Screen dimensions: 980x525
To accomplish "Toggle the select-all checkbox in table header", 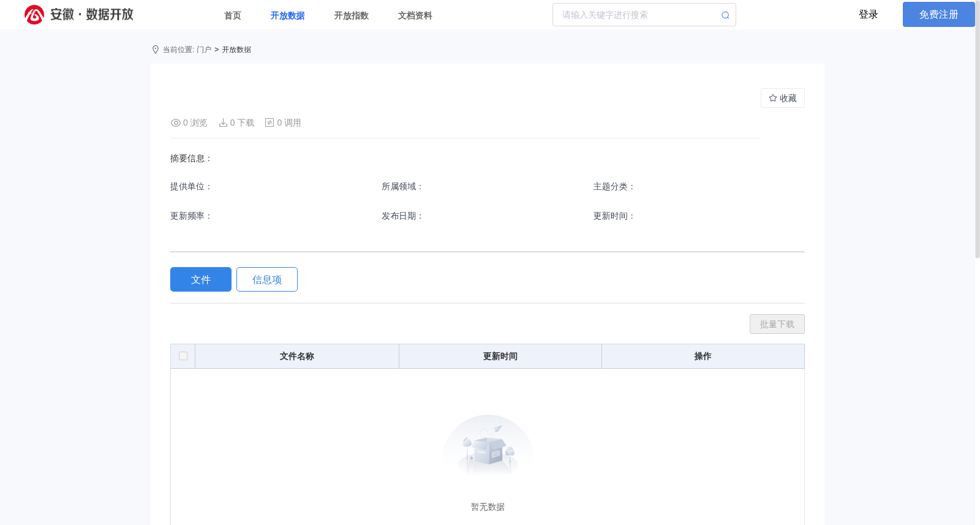I will [x=183, y=356].
